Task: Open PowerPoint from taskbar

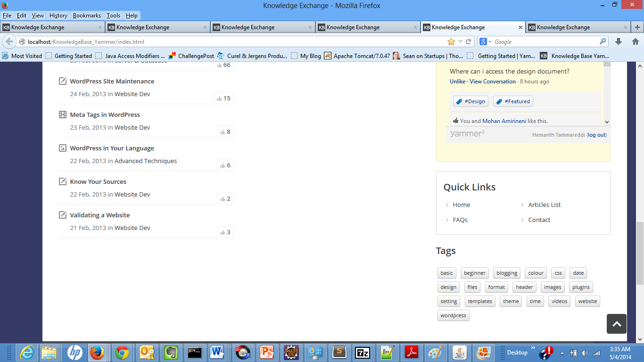Action: coord(267,352)
